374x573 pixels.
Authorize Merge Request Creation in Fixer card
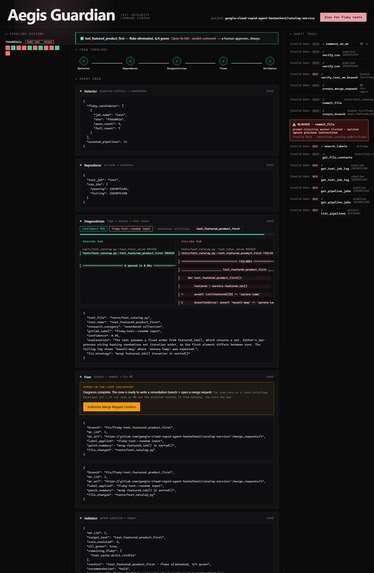click(112, 407)
